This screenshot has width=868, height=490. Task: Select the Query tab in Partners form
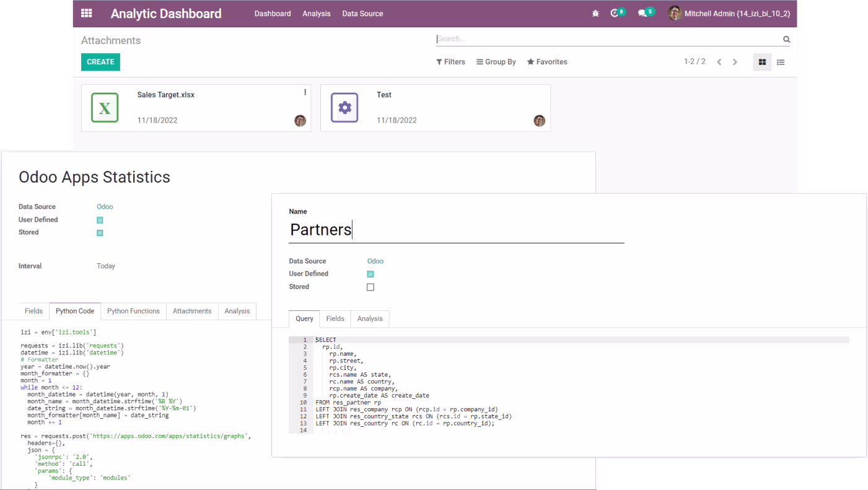click(304, 318)
